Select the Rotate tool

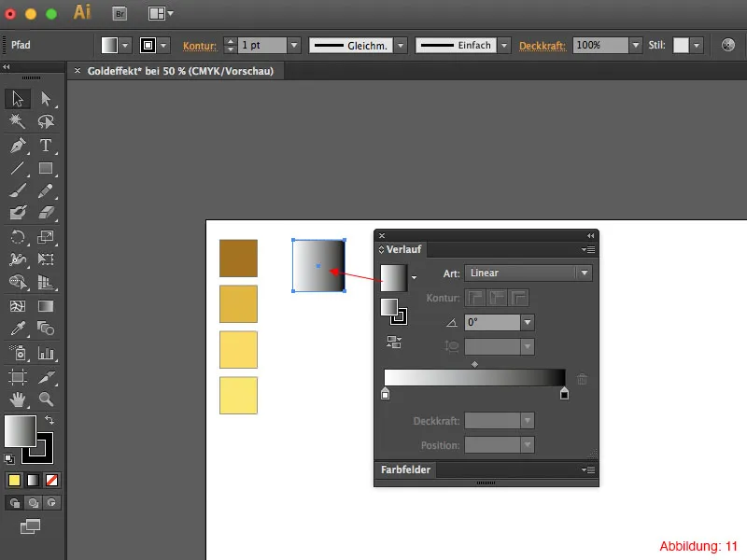[x=18, y=237]
